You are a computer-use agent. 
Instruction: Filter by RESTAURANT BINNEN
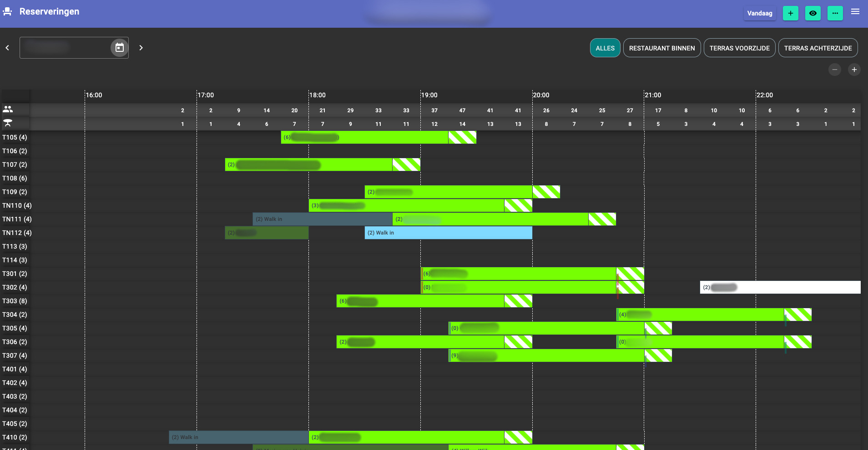pos(661,48)
